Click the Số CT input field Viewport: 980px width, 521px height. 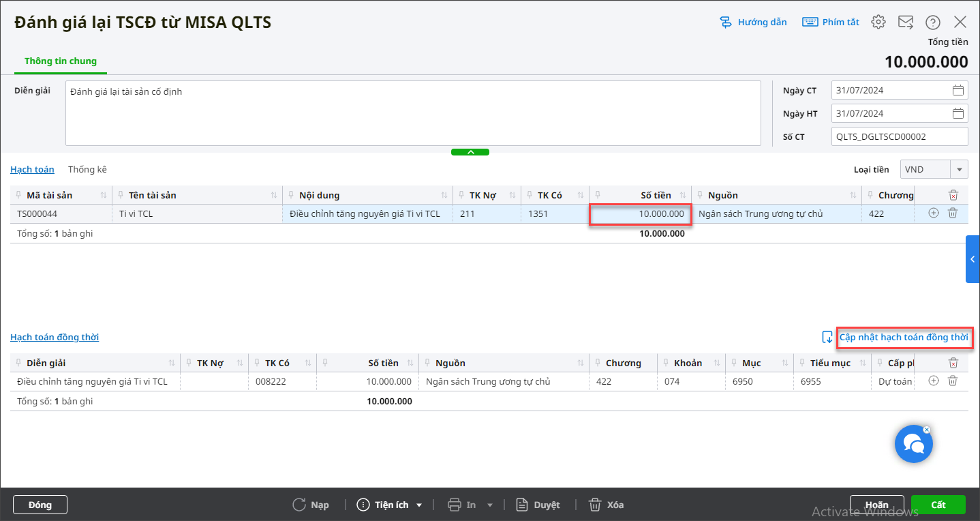pyautogui.click(x=899, y=136)
